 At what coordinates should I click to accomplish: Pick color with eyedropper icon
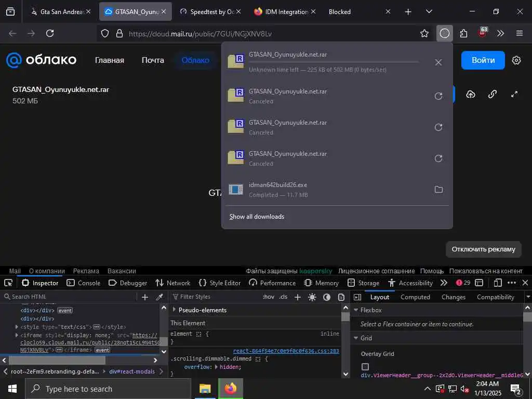point(159,297)
